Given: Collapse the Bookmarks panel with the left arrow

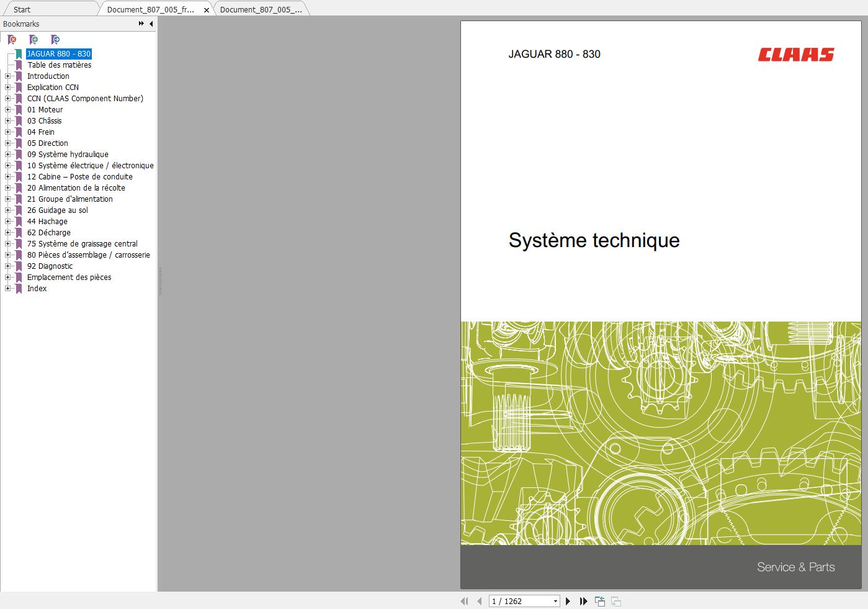Looking at the screenshot, I should click(x=151, y=24).
